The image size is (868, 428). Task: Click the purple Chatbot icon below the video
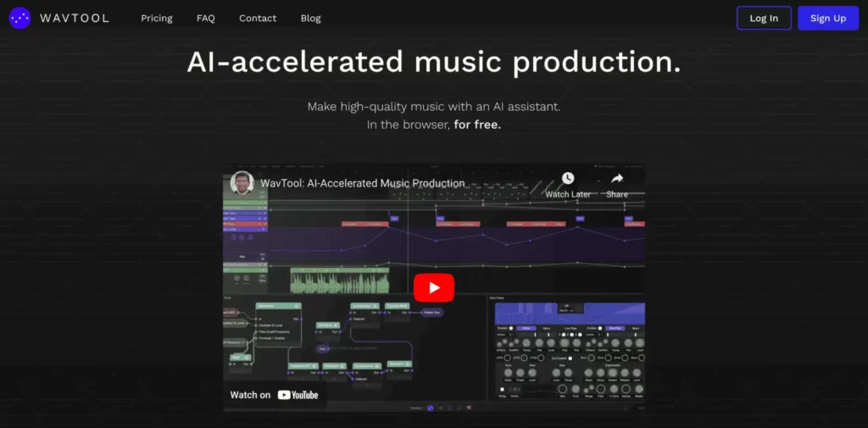(x=430, y=408)
